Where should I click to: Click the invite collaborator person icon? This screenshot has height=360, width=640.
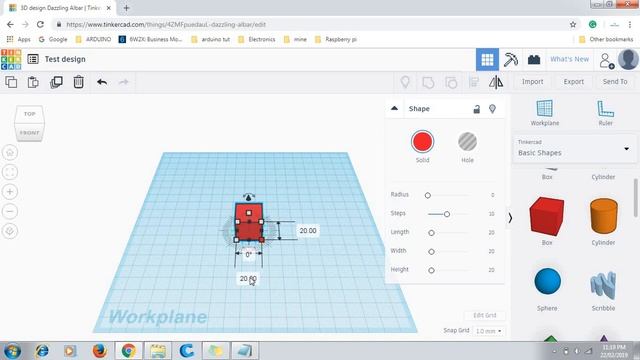607,60
